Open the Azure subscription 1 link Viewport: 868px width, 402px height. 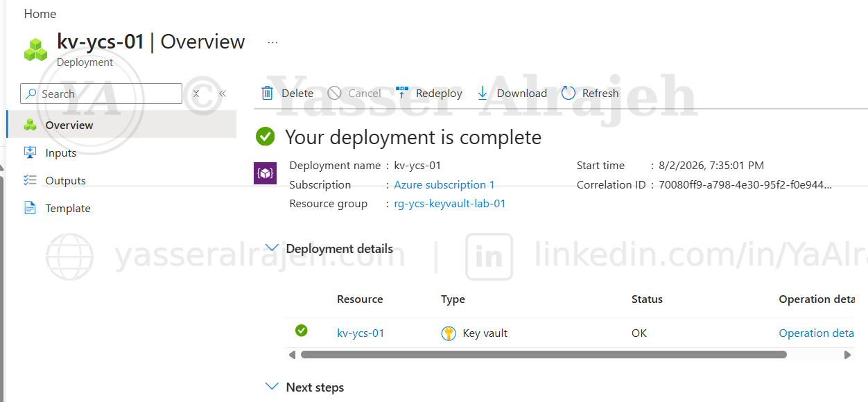444,185
